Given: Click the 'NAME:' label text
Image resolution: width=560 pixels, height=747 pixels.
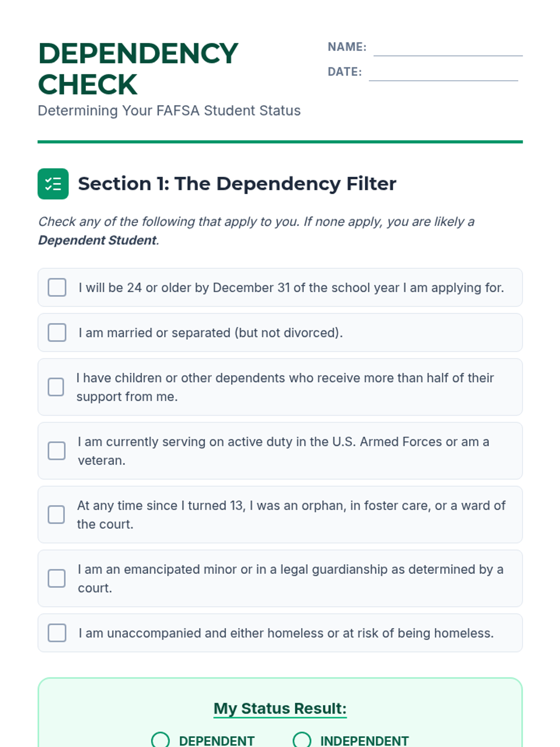Looking at the screenshot, I should pyautogui.click(x=347, y=47).
